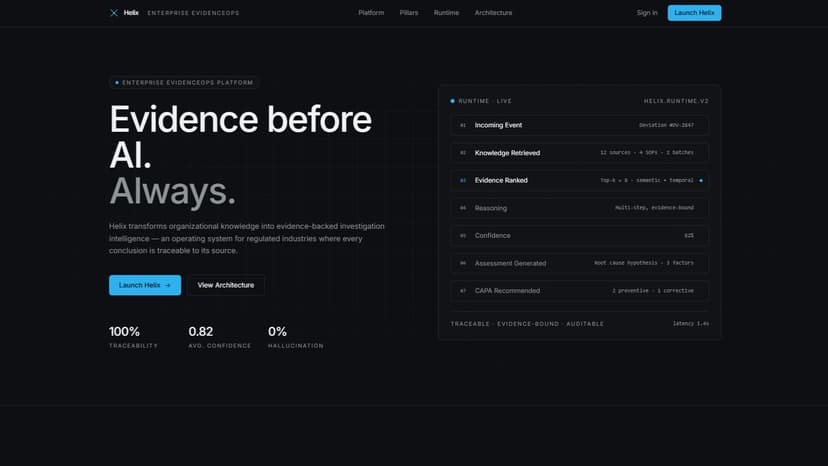828x466 pixels.
Task: Click the View Architecture button
Action: pyautogui.click(x=225, y=285)
